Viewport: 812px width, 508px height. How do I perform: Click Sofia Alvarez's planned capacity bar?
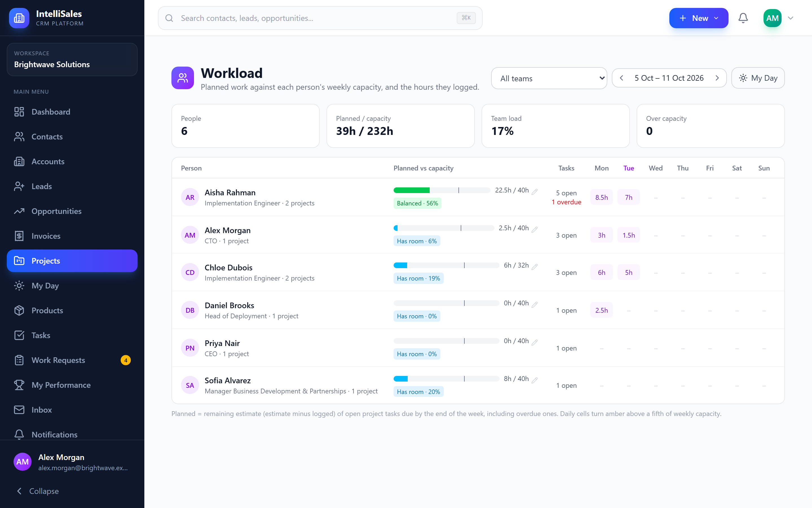[446, 379]
